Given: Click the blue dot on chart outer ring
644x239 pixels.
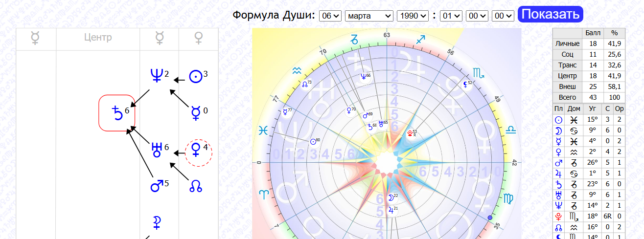Looking at the screenshot, I should pos(490,218).
